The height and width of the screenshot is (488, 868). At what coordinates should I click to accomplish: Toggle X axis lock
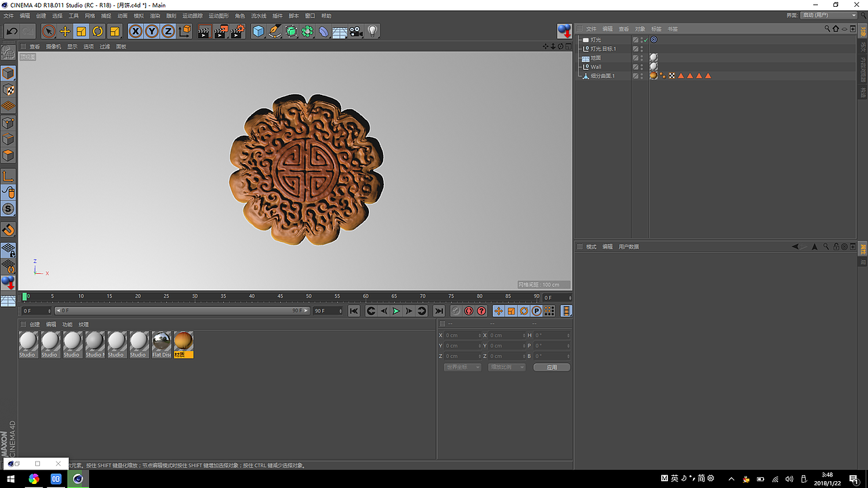click(136, 31)
